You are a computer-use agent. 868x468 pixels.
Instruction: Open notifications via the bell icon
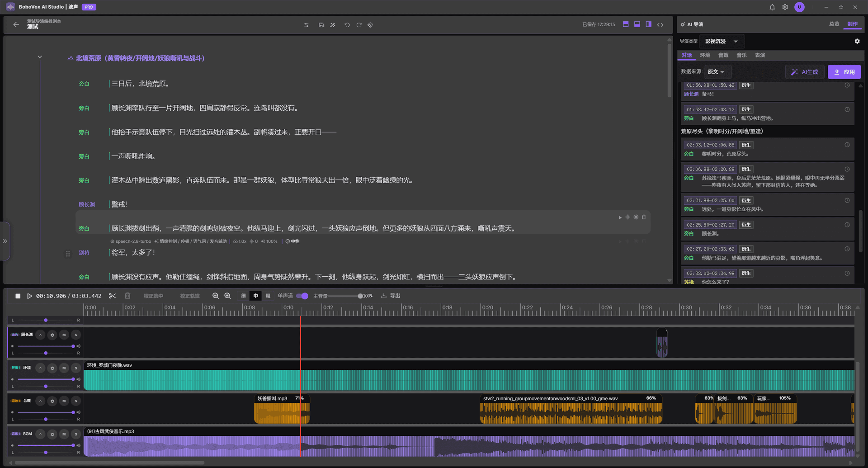pyautogui.click(x=772, y=7)
